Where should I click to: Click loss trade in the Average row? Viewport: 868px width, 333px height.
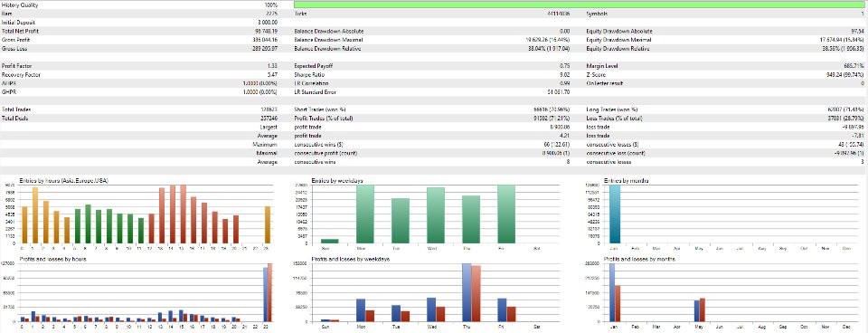click(598, 137)
